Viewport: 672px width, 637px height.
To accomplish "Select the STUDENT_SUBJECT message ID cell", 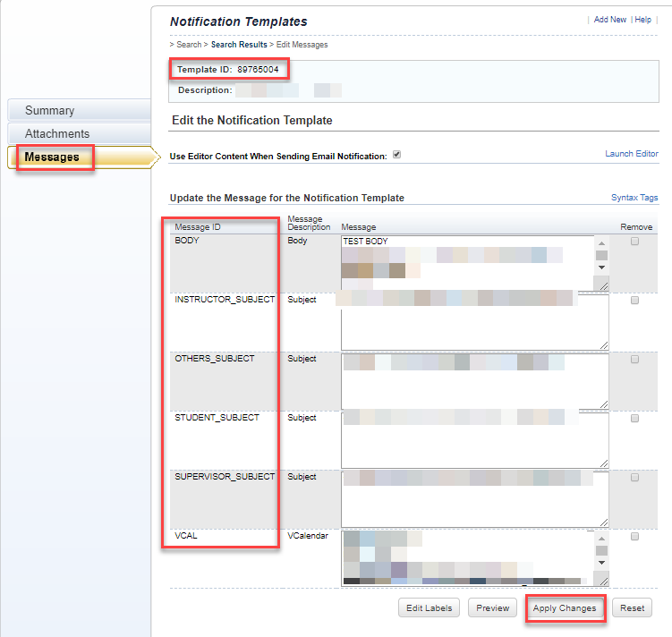I will tap(217, 418).
